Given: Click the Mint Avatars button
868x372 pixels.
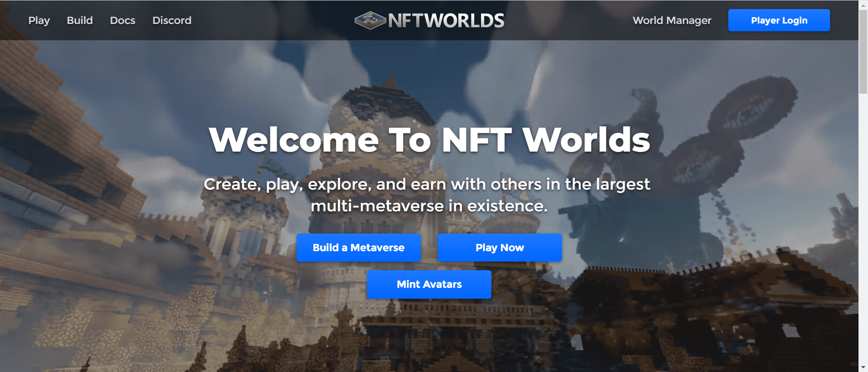Looking at the screenshot, I should click(x=429, y=284).
